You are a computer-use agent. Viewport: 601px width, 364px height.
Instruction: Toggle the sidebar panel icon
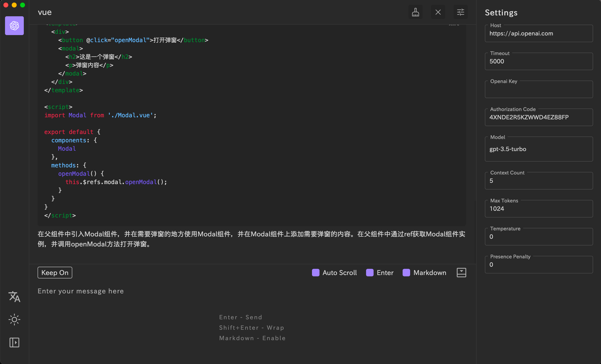(x=14, y=342)
